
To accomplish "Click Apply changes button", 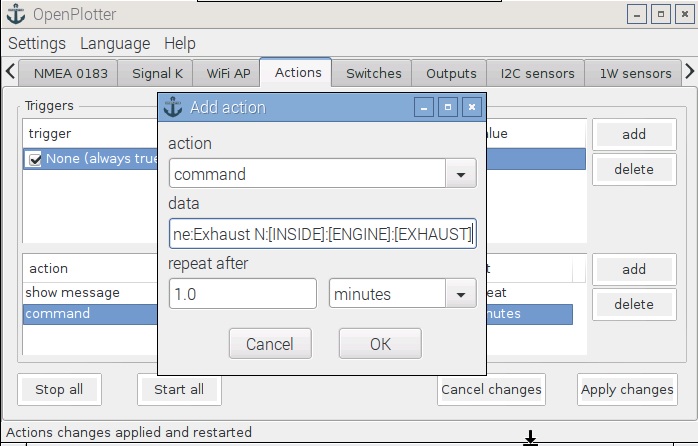I will [627, 389].
